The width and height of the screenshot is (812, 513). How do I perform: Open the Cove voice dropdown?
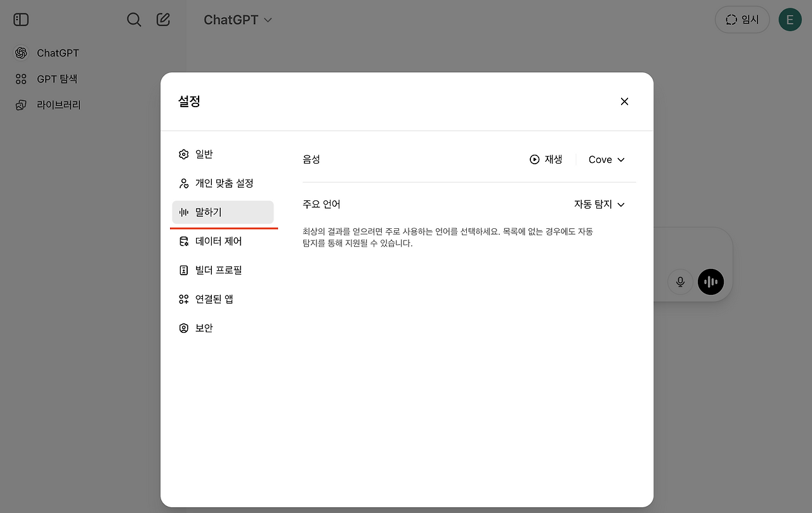[606, 159]
